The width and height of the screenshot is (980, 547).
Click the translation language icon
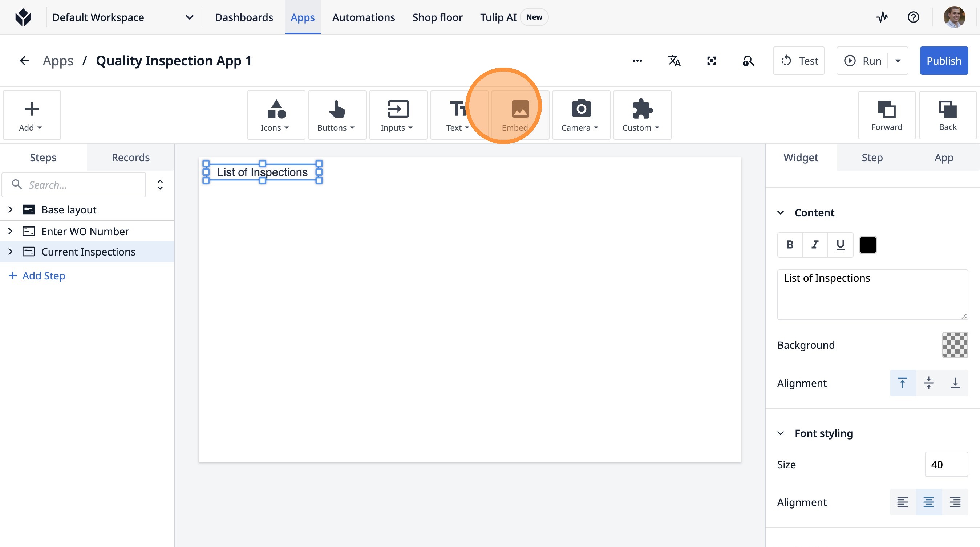[674, 61]
